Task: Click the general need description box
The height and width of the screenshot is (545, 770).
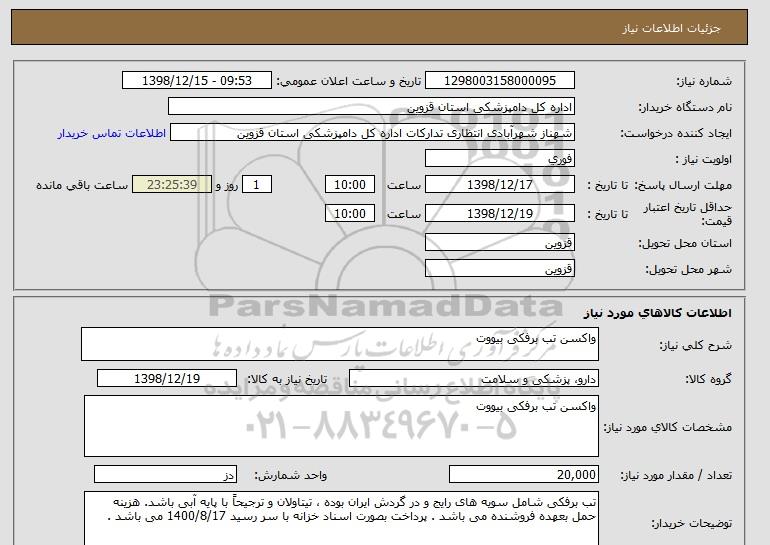Action: [340, 344]
